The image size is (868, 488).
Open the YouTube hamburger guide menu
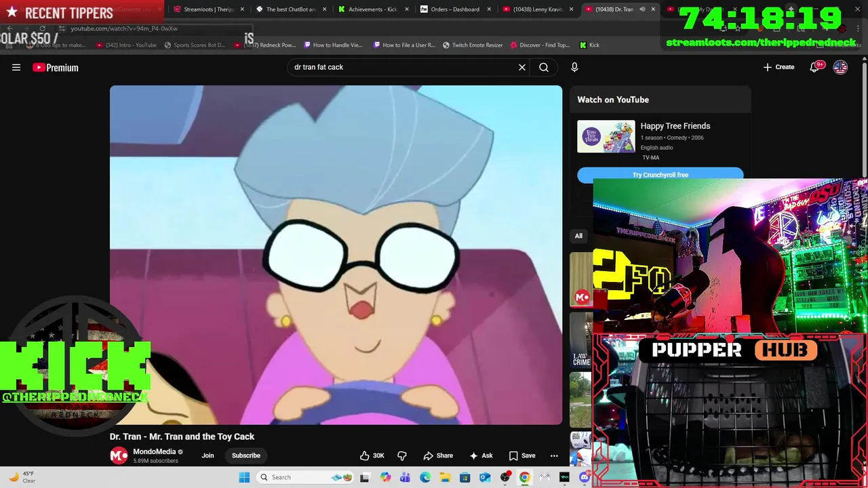click(16, 67)
